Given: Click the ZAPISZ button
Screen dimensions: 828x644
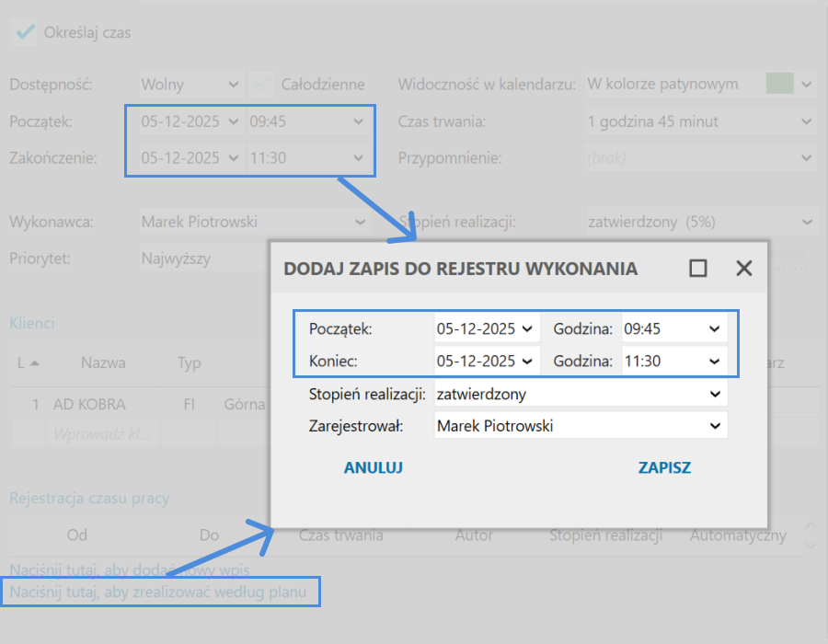Looking at the screenshot, I should click(x=664, y=467).
